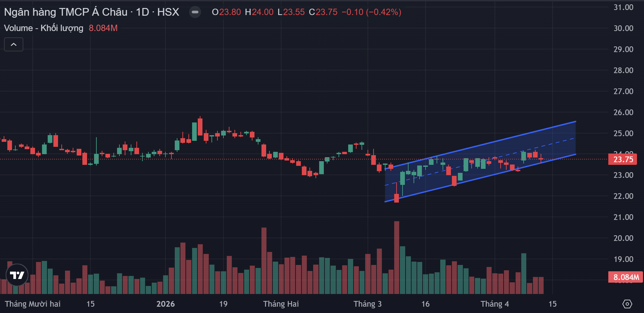Open chart settings via the gear icon

point(627,304)
